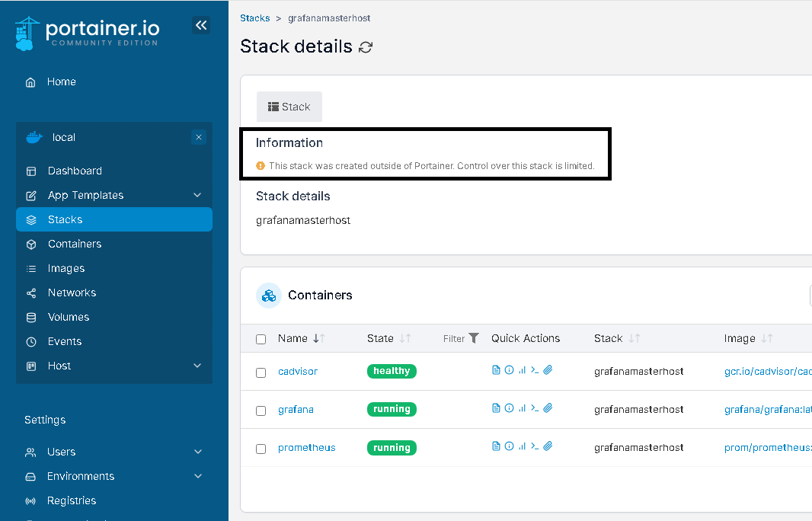Attach to the grafana container via paperclip
The height and width of the screenshot is (521, 812).
(x=548, y=408)
